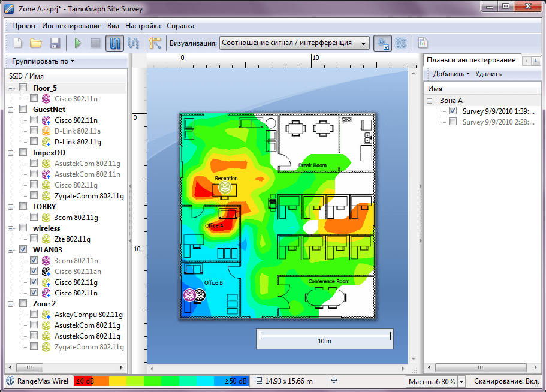Click the 10 m scale bar on the map
Screen dimensions: 546x392
point(325,339)
